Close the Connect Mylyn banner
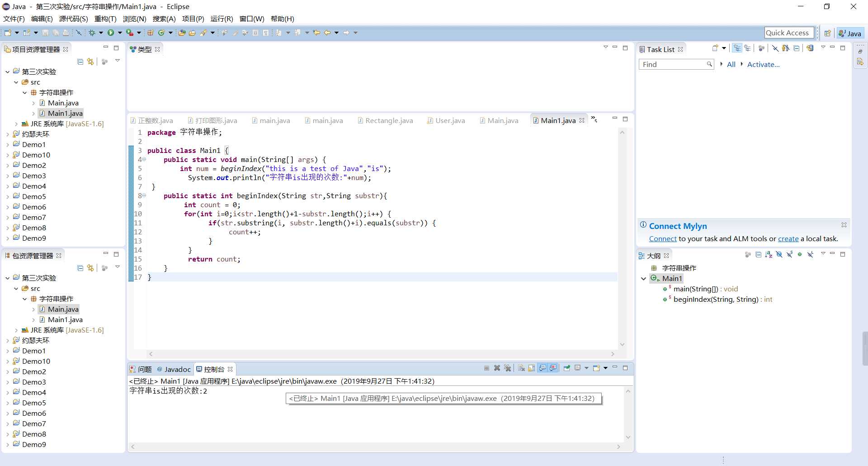 point(844,225)
